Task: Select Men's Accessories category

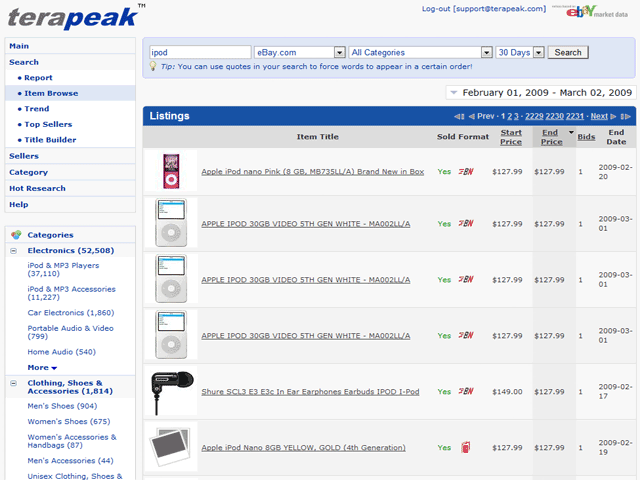Action: point(70,461)
